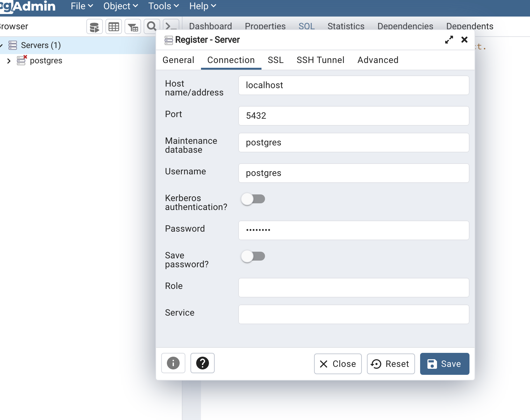Image resolution: width=530 pixels, height=420 pixels.
Task: Click the View Data table icon
Action: coord(114,27)
